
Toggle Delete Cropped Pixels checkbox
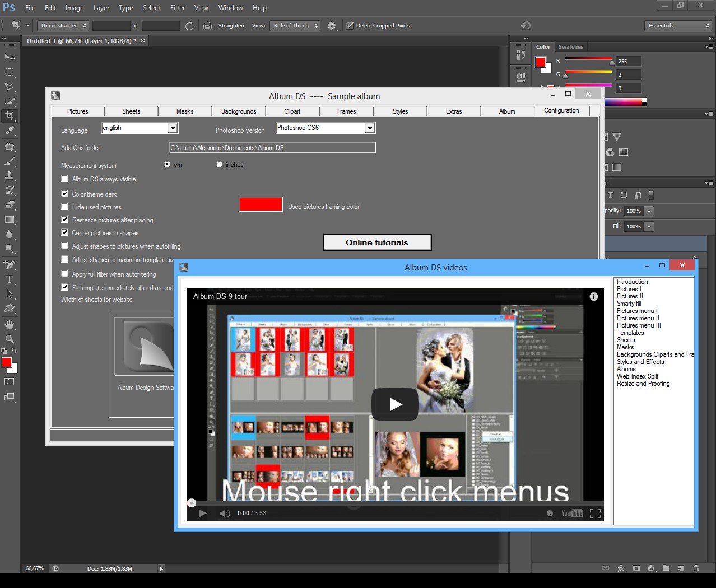tap(350, 25)
